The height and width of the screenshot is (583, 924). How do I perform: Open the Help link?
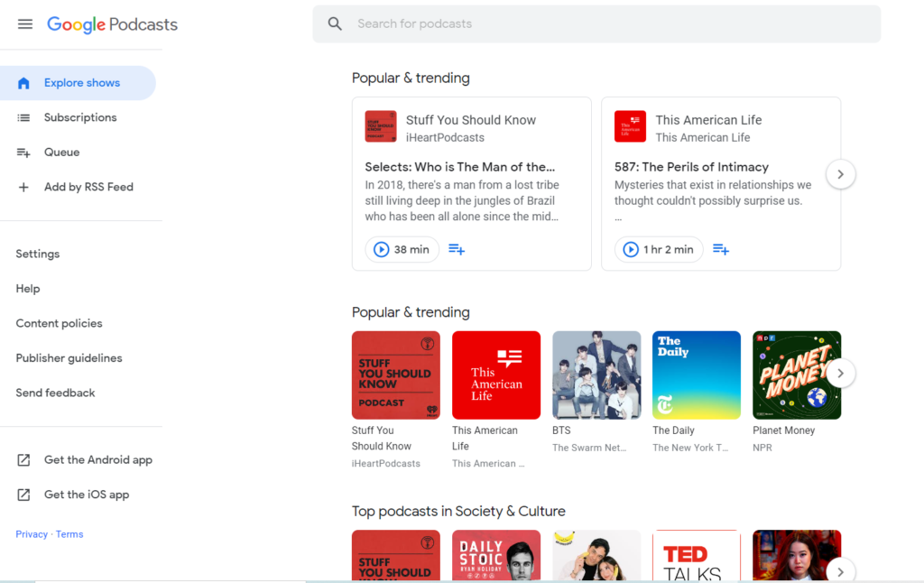tap(28, 289)
